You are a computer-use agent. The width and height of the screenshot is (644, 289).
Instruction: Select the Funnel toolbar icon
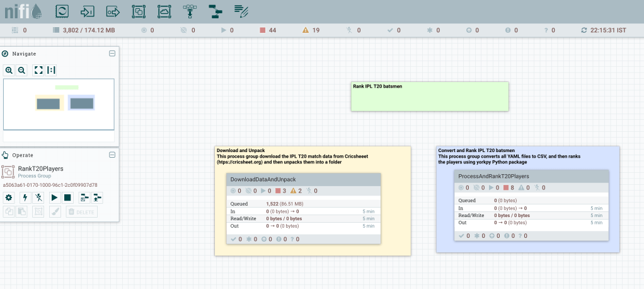pyautogui.click(x=189, y=11)
